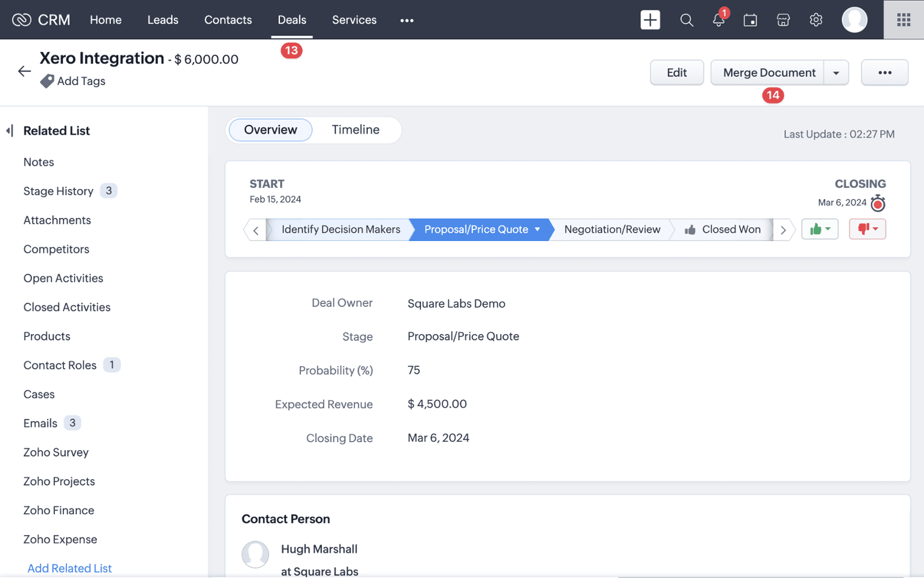
Task: Open Zoho Expense related list
Action: click(x=60, y=539)
